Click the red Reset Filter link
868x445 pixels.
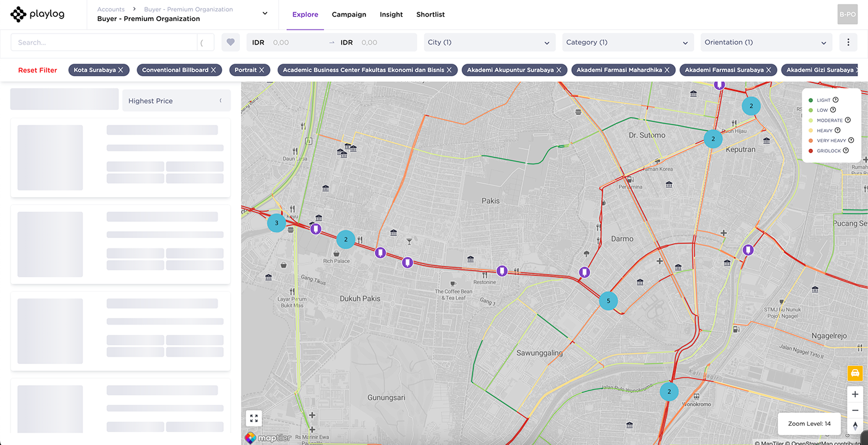click(38, 70)
